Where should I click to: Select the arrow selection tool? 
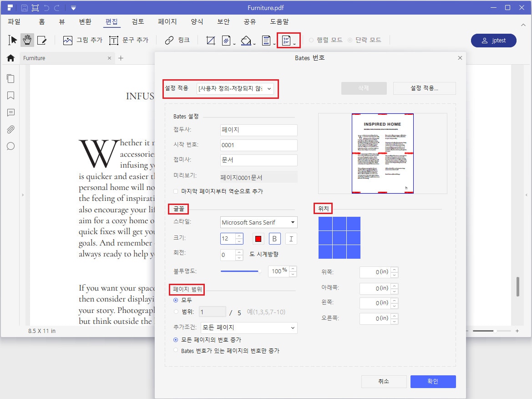pos(13,40)
